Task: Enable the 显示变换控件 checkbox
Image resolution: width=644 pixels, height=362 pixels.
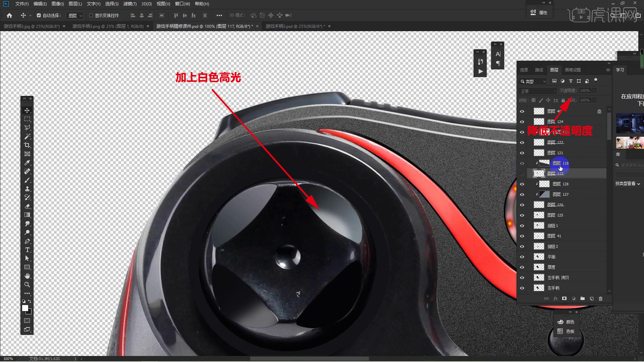Action: [x=91, y=15]
